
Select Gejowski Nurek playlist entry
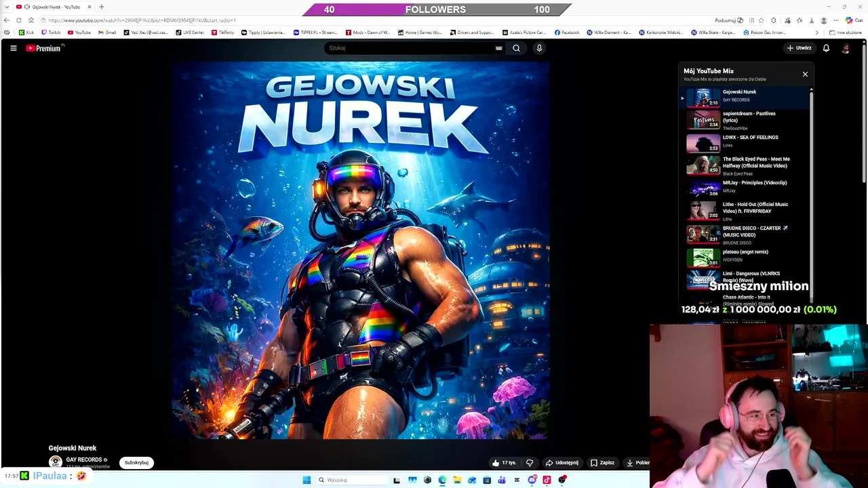click(x=746, y=97)
